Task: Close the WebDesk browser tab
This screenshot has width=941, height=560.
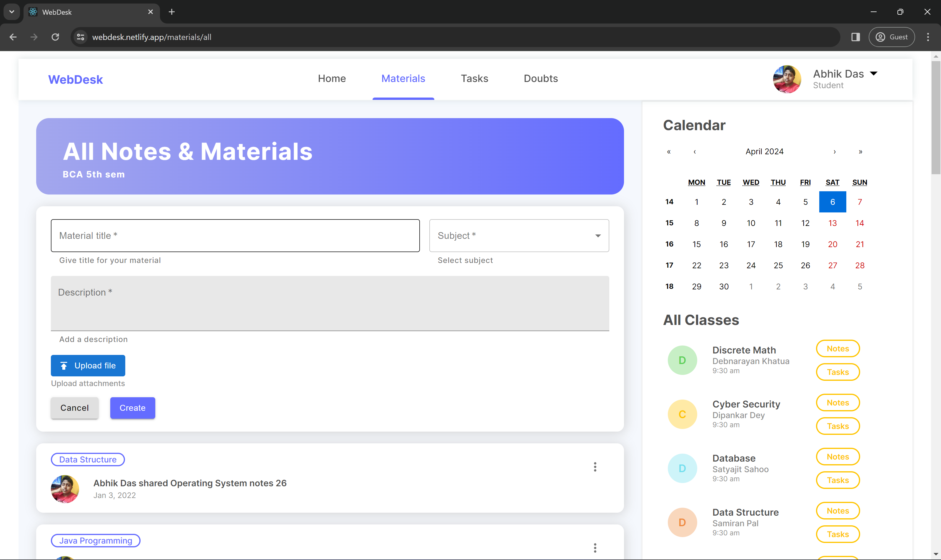Action: (x=151, y=12)
